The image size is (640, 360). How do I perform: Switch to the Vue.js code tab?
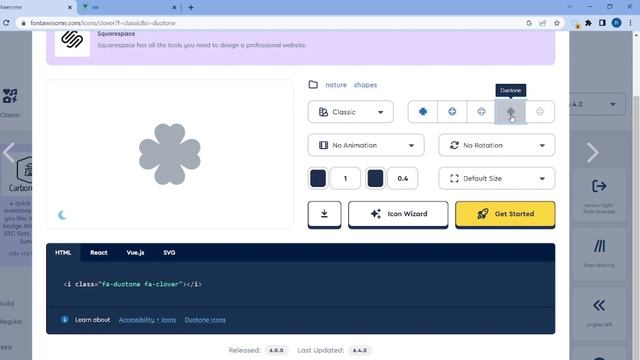[x=136, y=253]
